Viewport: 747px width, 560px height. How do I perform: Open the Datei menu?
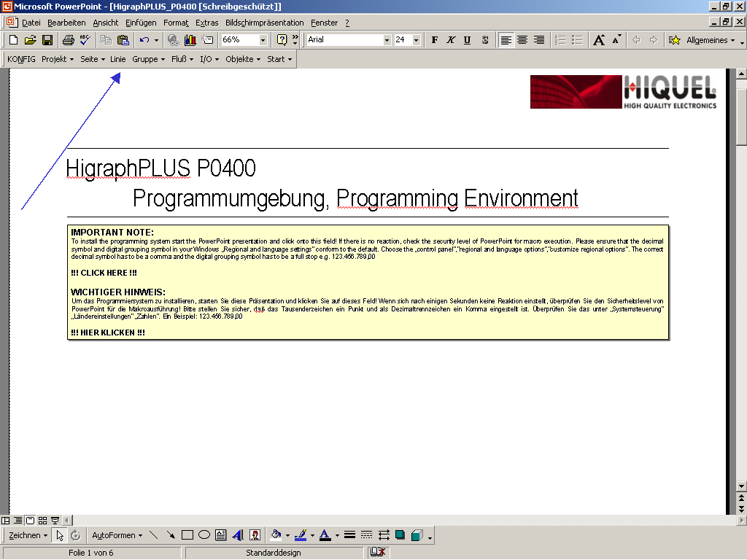coord(31,23)
